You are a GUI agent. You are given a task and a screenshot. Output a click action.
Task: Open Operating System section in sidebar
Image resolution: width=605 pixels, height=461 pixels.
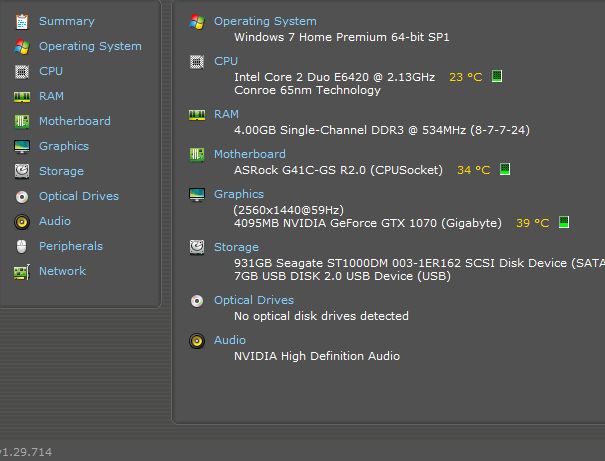[x=90, y=47]
